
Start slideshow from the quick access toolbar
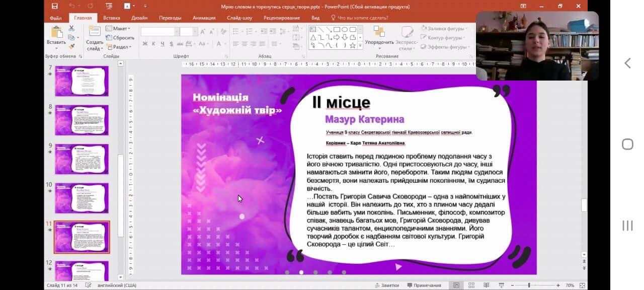pos(109,6)
